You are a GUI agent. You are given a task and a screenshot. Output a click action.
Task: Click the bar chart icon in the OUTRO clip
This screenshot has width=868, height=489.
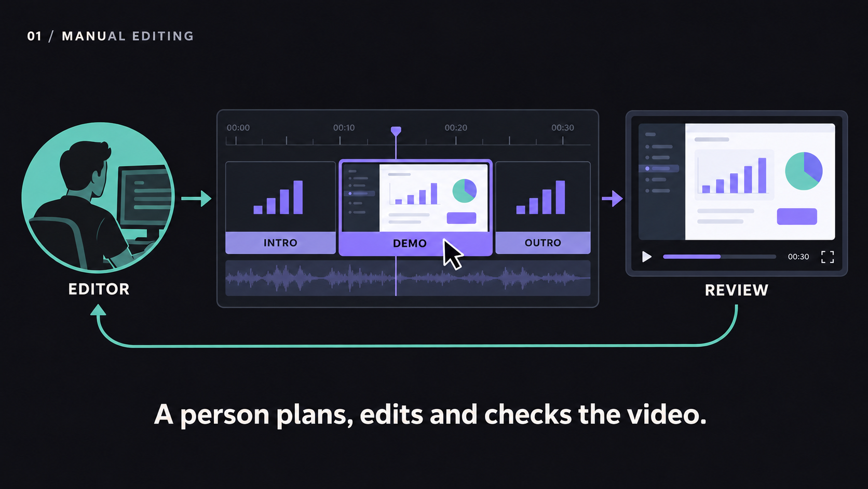click(541, 197)
